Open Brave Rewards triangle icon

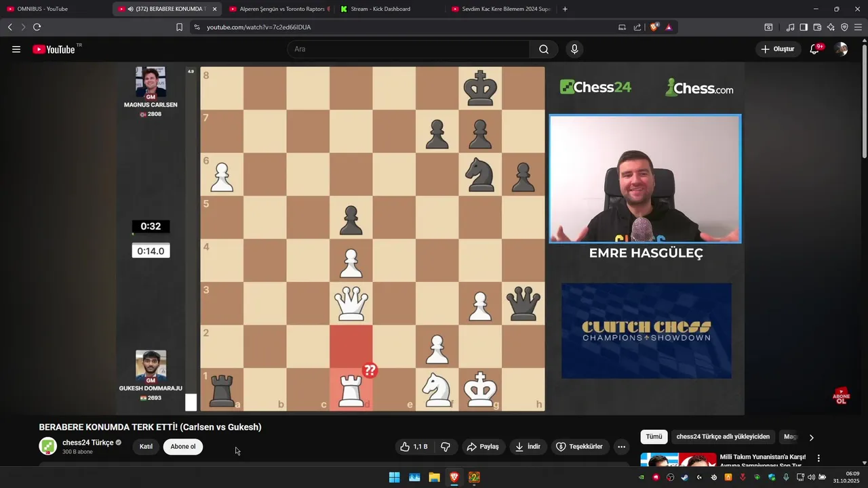(x=669, y=27)
